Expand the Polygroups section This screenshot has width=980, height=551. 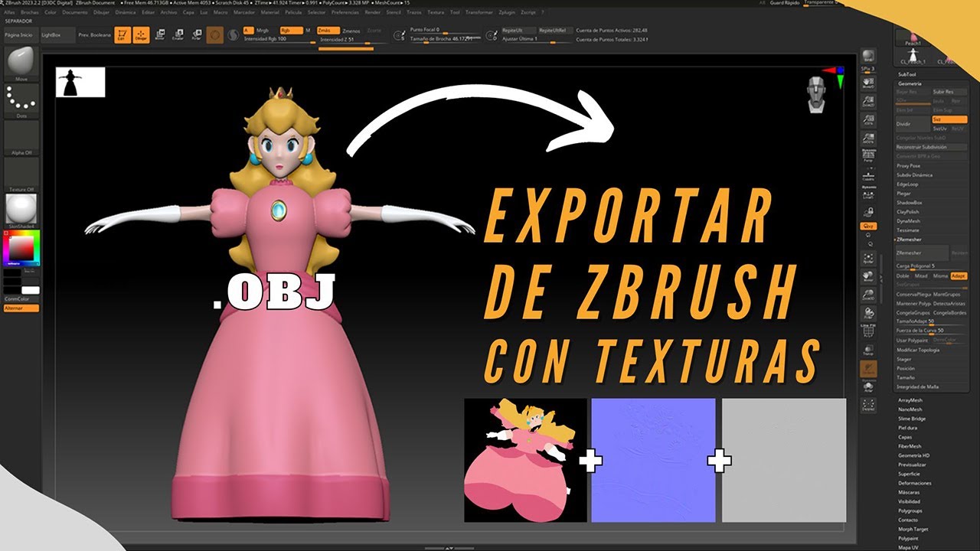tap(910, 510)
